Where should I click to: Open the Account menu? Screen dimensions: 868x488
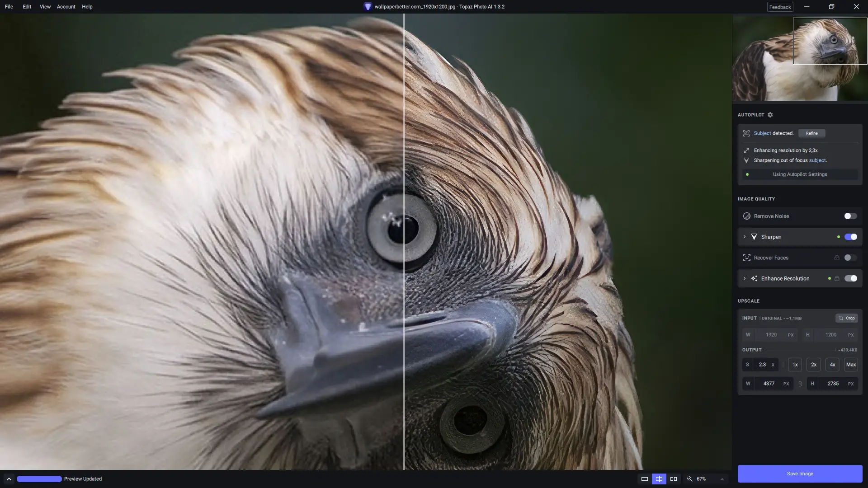pyautogui.click(x=66, y=7)
